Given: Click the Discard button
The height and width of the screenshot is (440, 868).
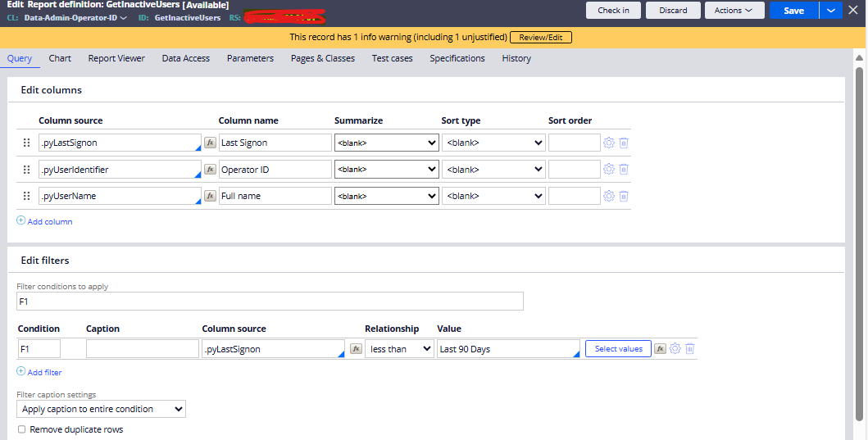Looking at the screenshot, I should (673, 10).
